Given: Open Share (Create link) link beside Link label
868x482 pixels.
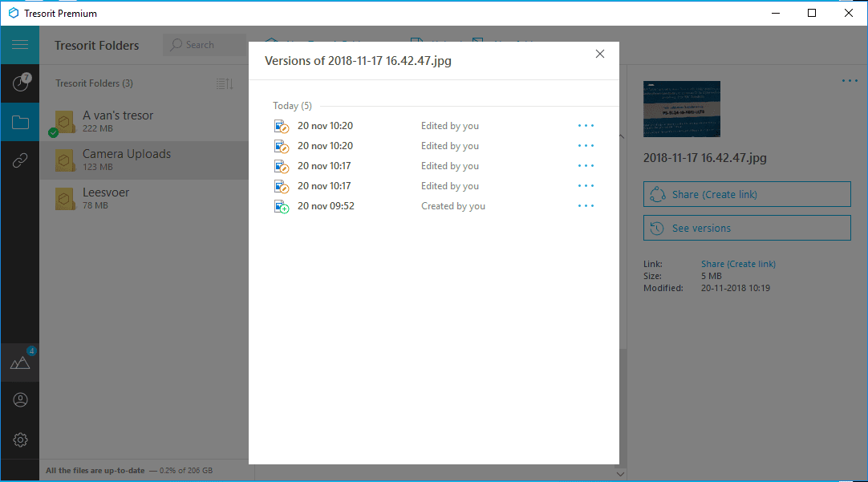Looking at the screenshot, I should [737, 263].
